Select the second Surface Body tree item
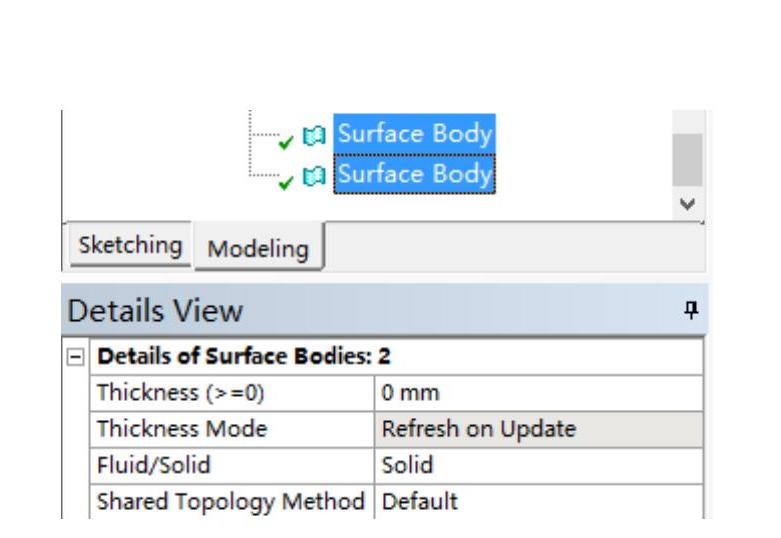The height and width of the screenshot is (538, 781). [x=414, y=175]
